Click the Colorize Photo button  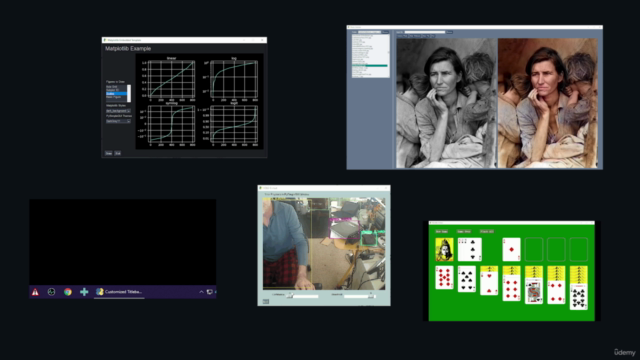402,36
